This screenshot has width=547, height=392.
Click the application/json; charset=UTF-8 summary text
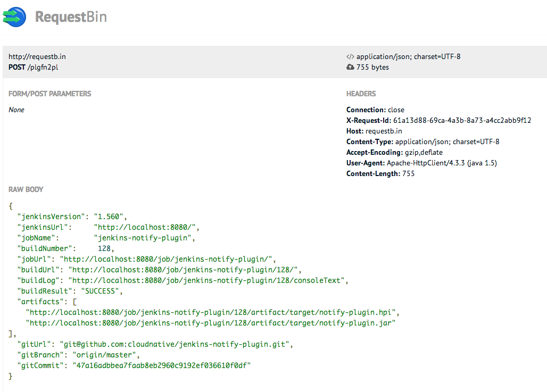pos(409,56)
